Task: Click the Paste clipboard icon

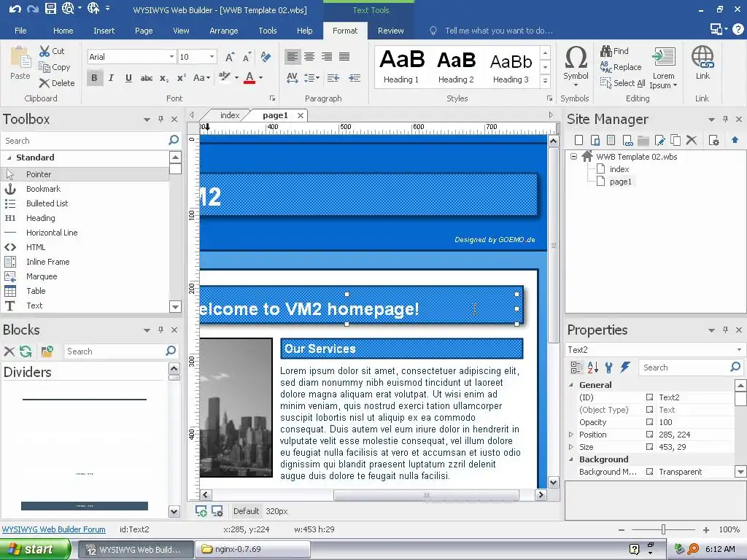Action: pyautogui.click(x=20, y=58)
